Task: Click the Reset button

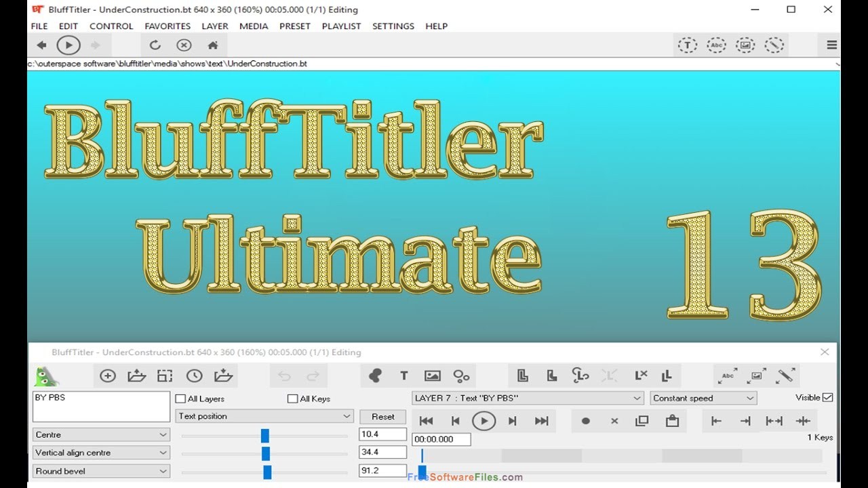Action: click(x=383, y=417)
